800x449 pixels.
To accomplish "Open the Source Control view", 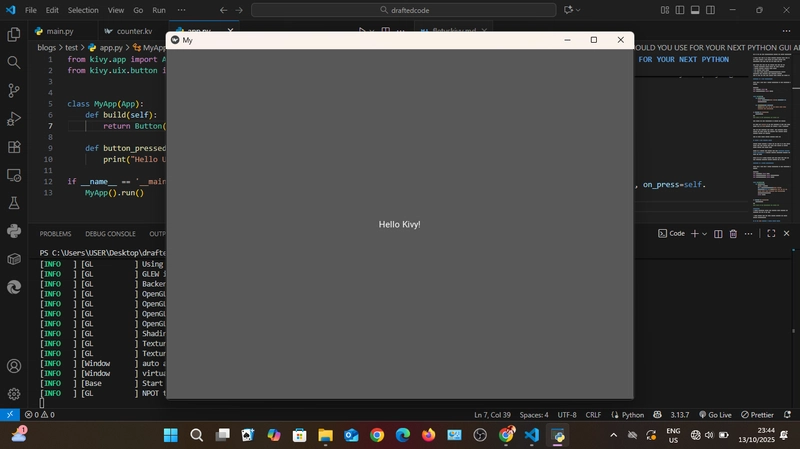I will (14, 90).
